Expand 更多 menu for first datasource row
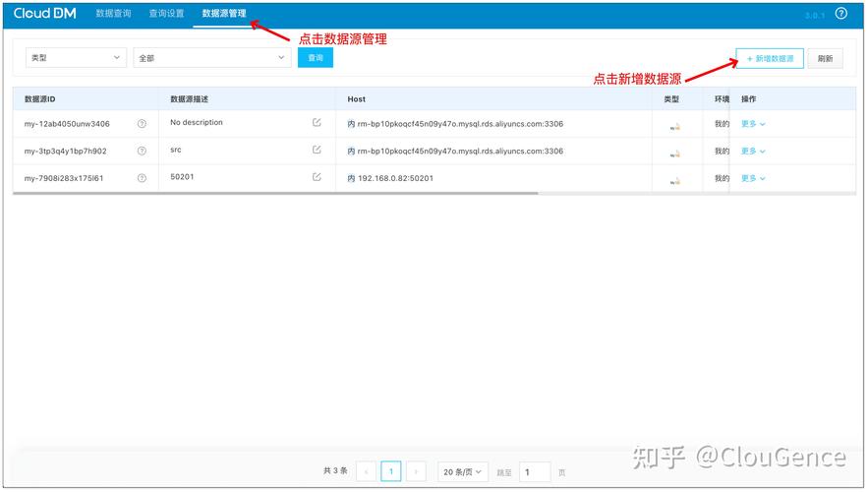 click(x=752, y=124)
